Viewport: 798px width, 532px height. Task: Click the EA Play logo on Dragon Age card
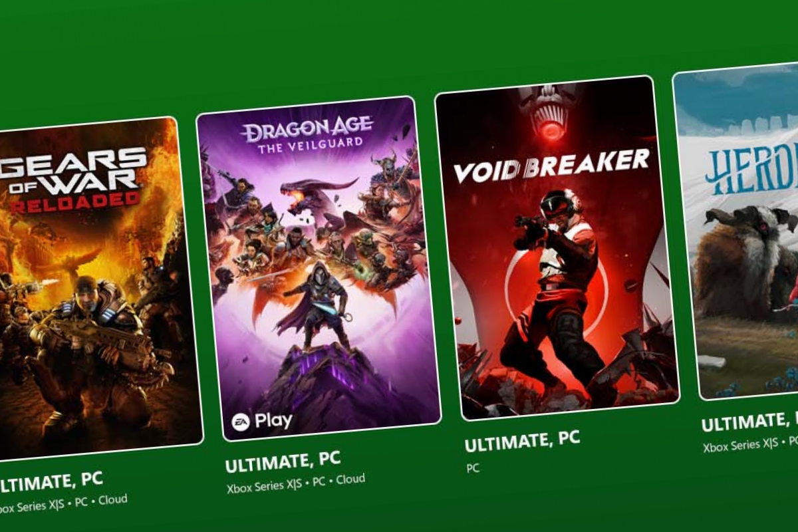(x=262, y=420)
